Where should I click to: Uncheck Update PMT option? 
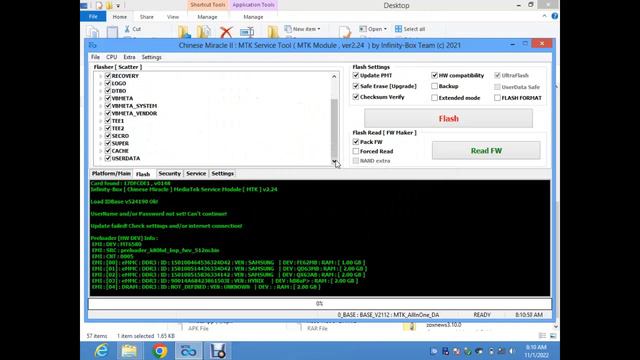356,76
